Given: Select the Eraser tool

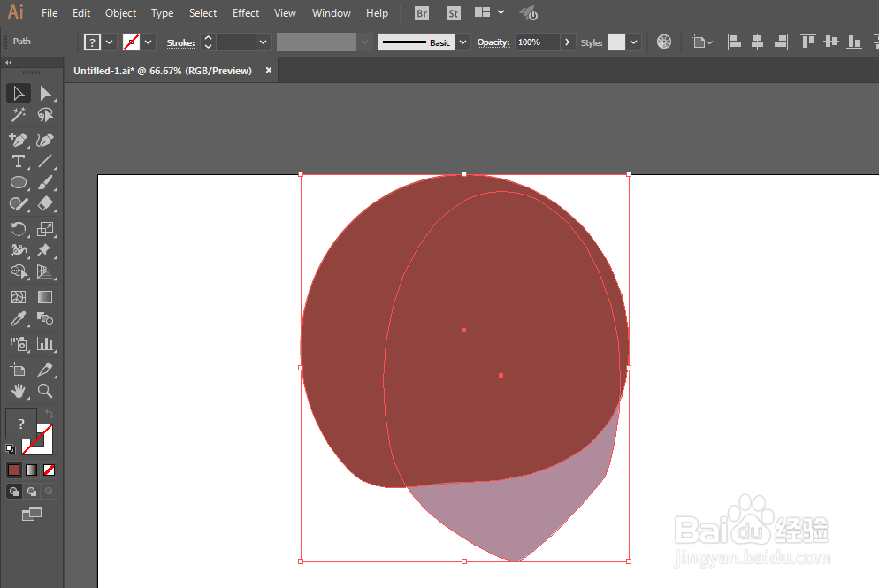Looking at the screenshot, I should (x=45, y=203).
